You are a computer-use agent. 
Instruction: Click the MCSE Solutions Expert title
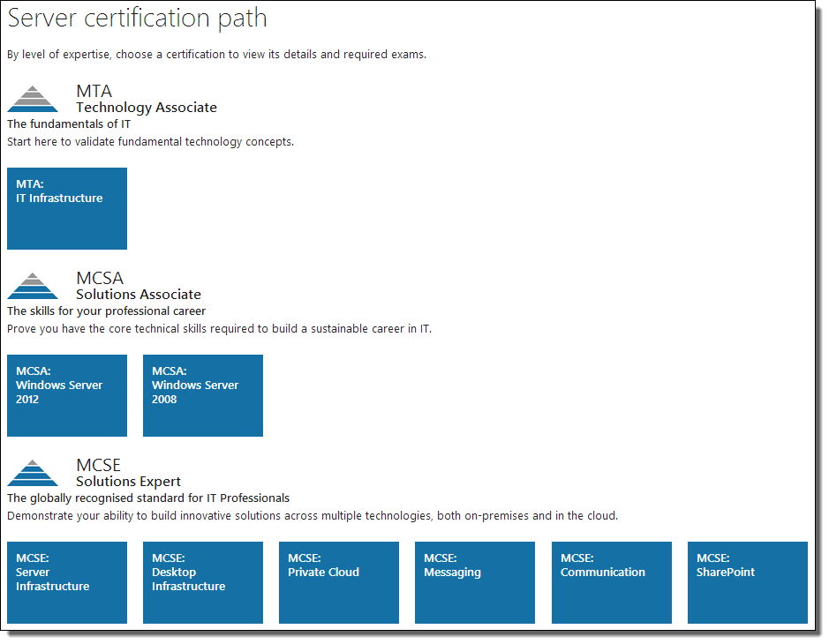(x=127, y=473)
